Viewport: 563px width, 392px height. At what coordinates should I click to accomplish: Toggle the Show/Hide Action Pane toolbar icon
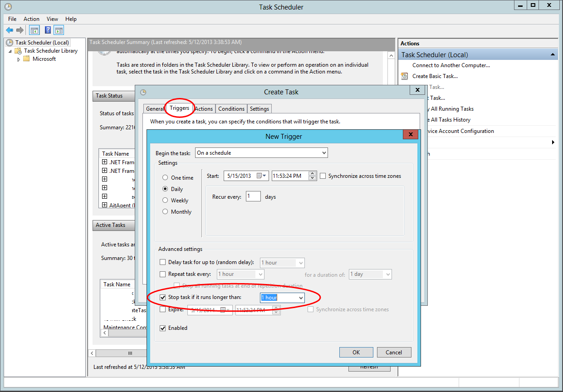point(59,30)
